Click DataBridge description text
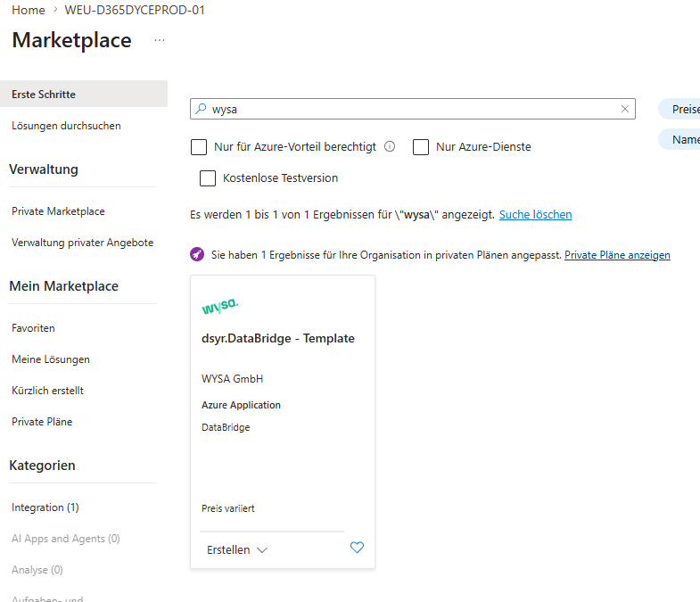Screen dimensions: 700x602 pyautogui.click(x=226, y=427)
